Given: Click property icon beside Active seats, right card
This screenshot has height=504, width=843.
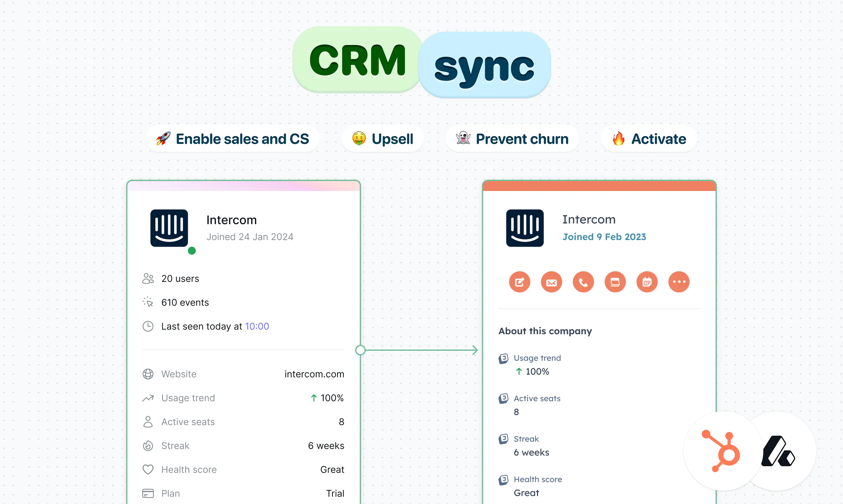Looking at the screenshot, I should pyautogui.click(x=503, y=398).
